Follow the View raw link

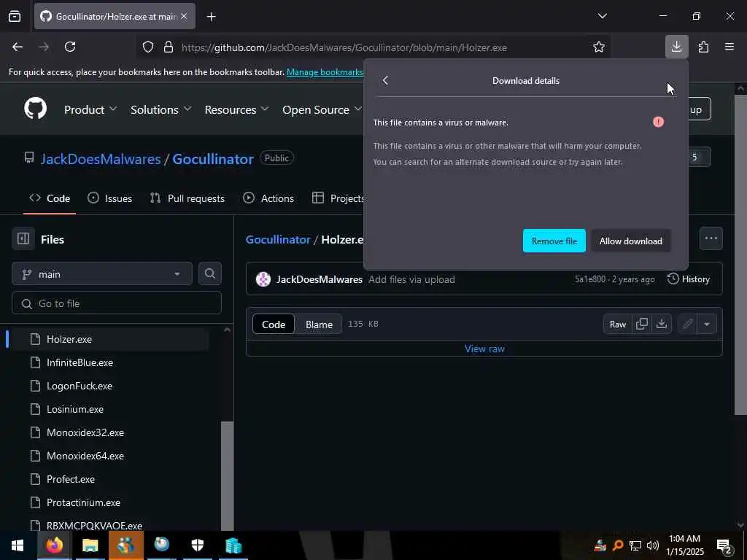tap(484, 349)
